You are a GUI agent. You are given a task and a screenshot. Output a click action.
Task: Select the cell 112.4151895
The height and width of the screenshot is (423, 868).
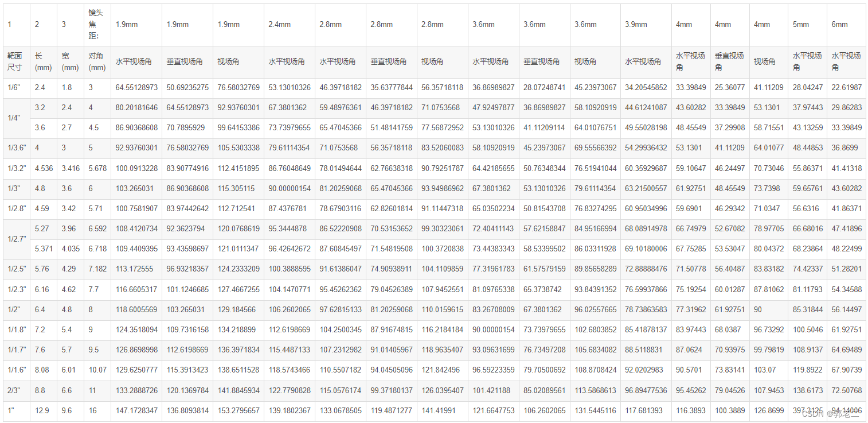click(x=238, y=168)
